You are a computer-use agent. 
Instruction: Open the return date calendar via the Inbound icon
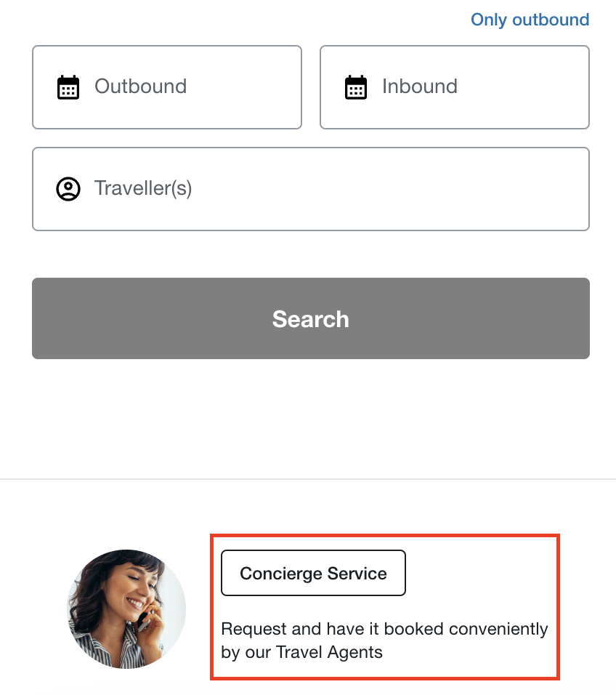click(356, 87)
